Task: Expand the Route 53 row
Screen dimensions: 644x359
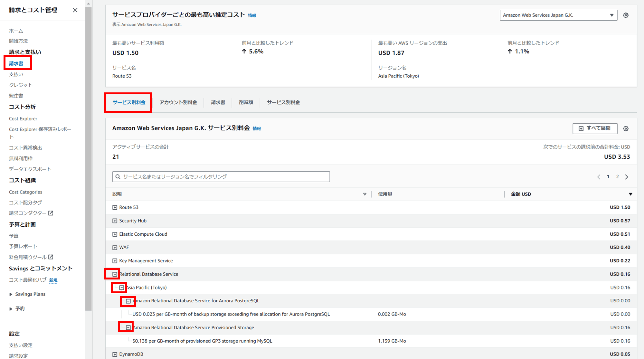Action: 115,207
